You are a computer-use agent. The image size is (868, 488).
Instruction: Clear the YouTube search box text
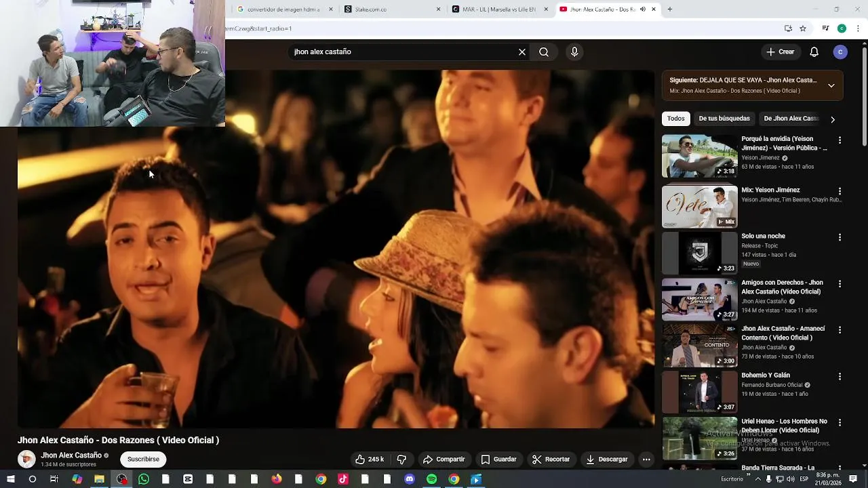pos(522,52)
